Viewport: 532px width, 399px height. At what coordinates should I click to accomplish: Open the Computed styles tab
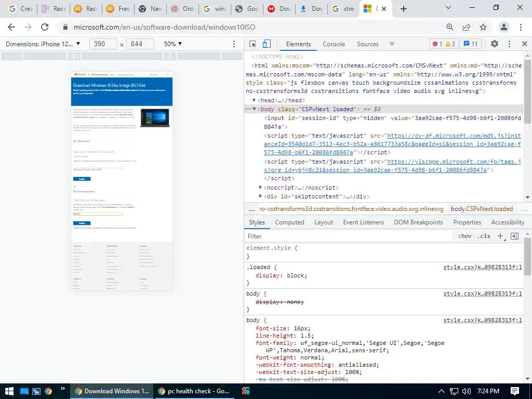pyautogui.click(x=289, y=222)
